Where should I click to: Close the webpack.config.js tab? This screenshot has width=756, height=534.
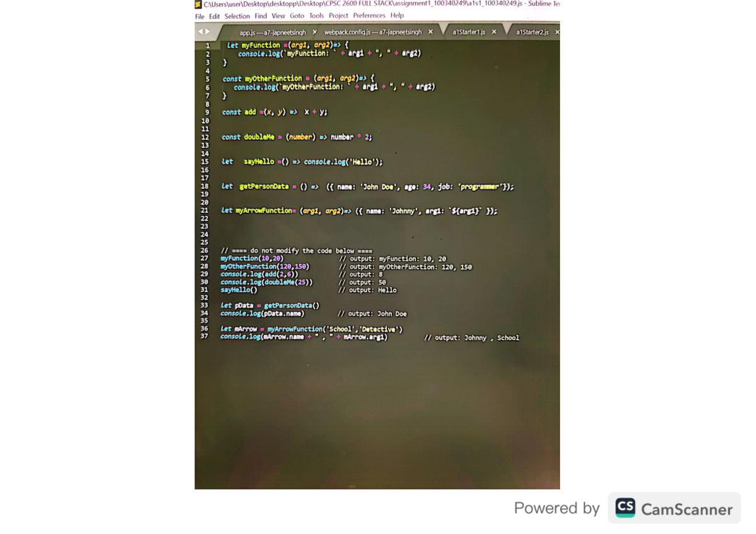tap(430, 32)
